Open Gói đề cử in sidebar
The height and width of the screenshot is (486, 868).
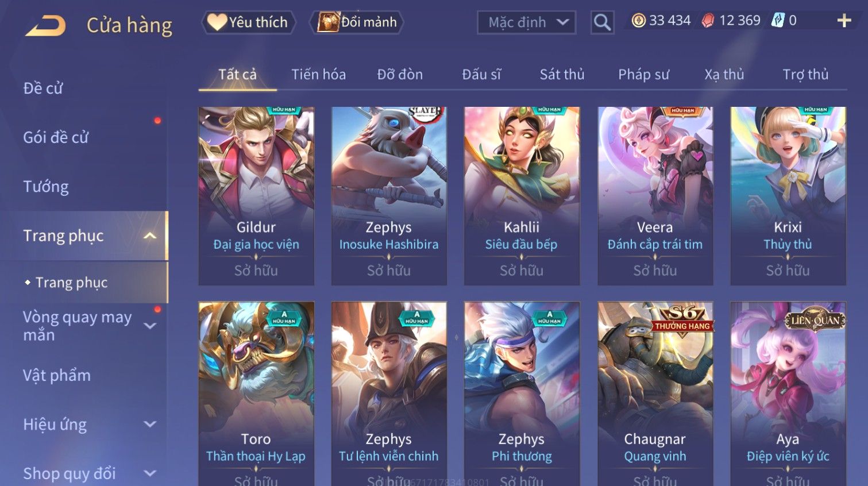click(56, 137)
